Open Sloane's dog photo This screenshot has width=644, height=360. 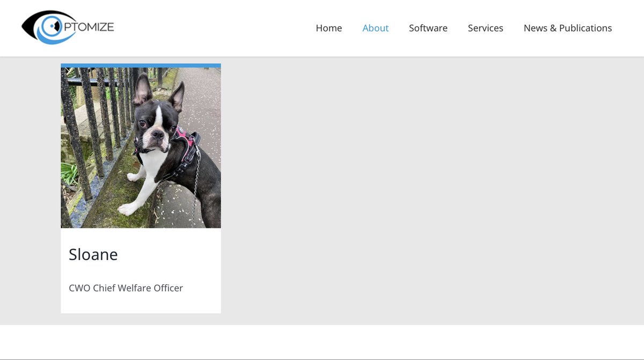click(141, 148)
